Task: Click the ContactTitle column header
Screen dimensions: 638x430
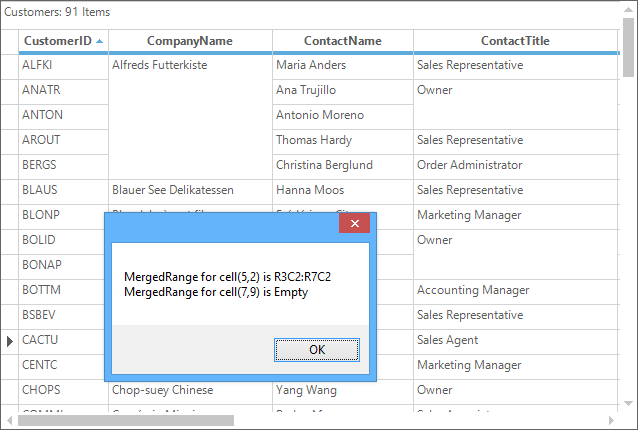Action: 514,41
